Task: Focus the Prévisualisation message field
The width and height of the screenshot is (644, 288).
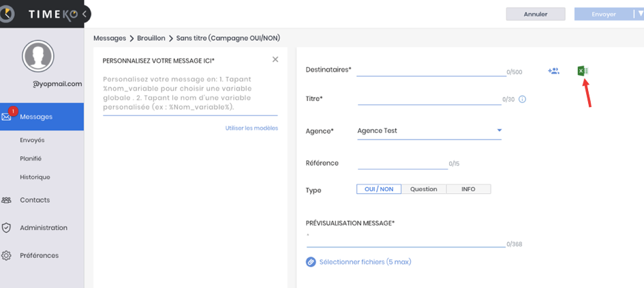Action: point(406,240)
